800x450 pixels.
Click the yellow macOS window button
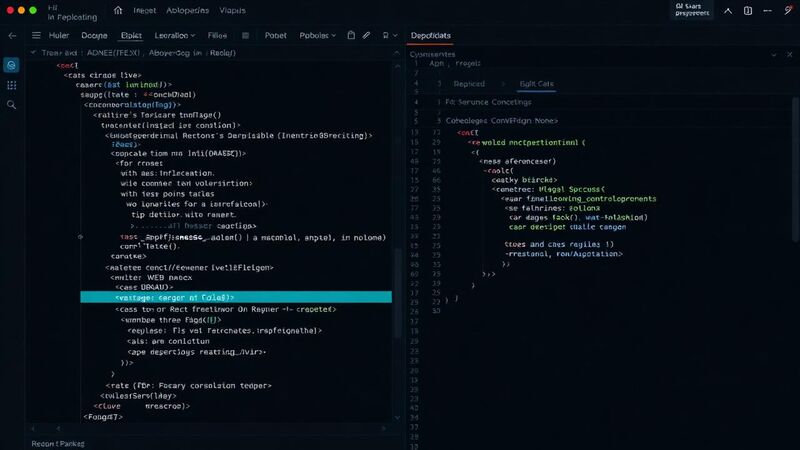[21, 10]
